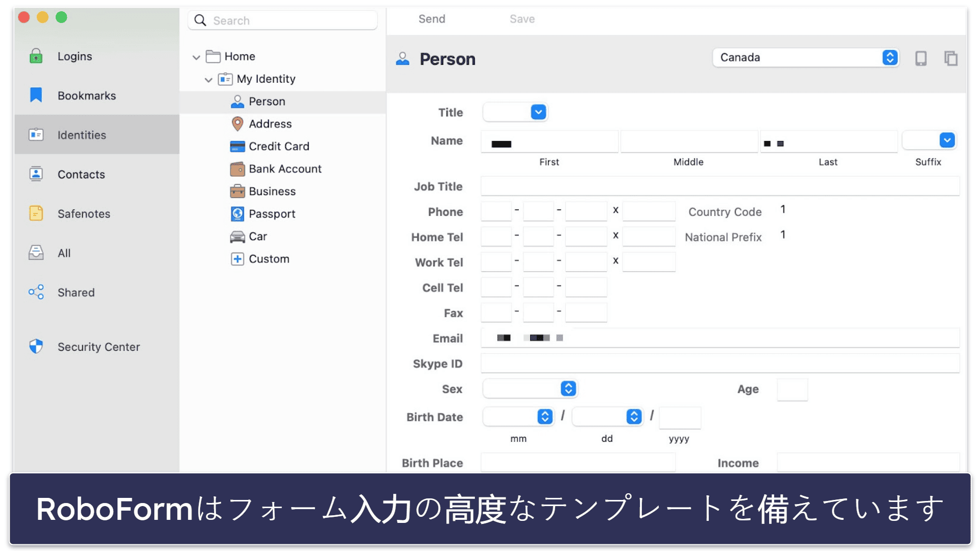Click the Save button
980x551 pixels.
[522, 19]
